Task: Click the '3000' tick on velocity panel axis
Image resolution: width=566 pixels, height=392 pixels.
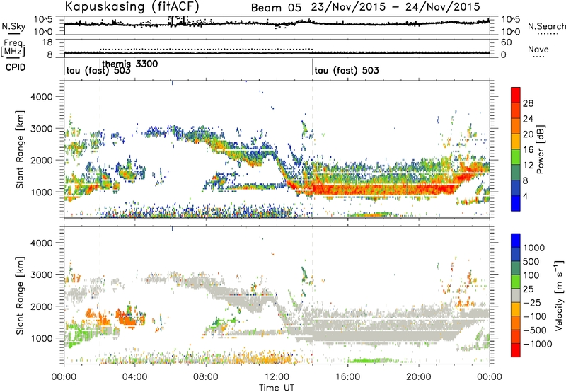Action: 41,275
